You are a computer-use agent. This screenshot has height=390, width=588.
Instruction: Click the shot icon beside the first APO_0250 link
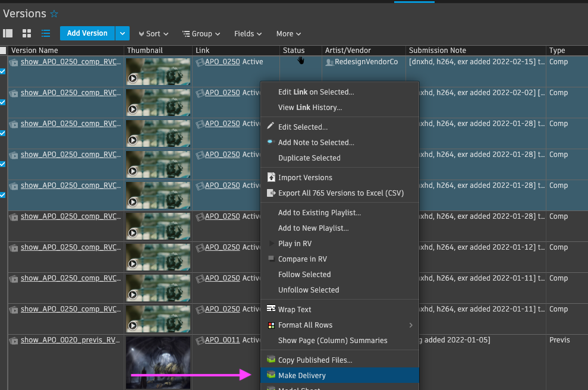pyautogui.click(x=200, y=62)
